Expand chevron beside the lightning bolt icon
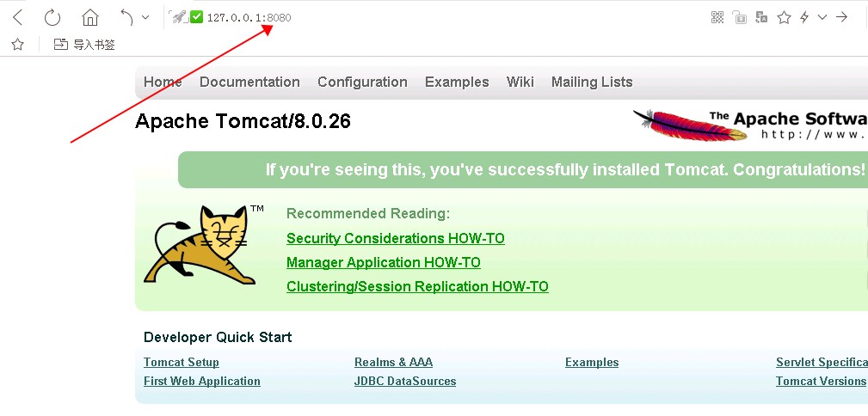 click(822, 17)
